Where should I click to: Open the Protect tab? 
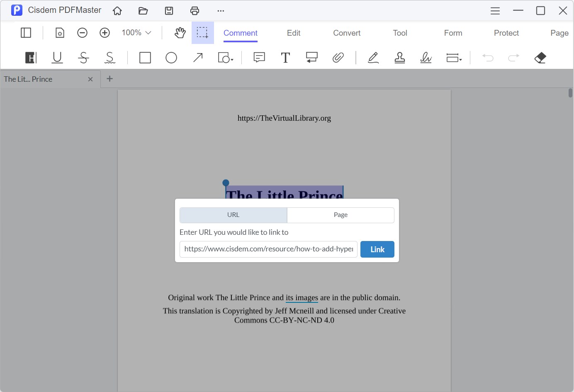(506, 33)
